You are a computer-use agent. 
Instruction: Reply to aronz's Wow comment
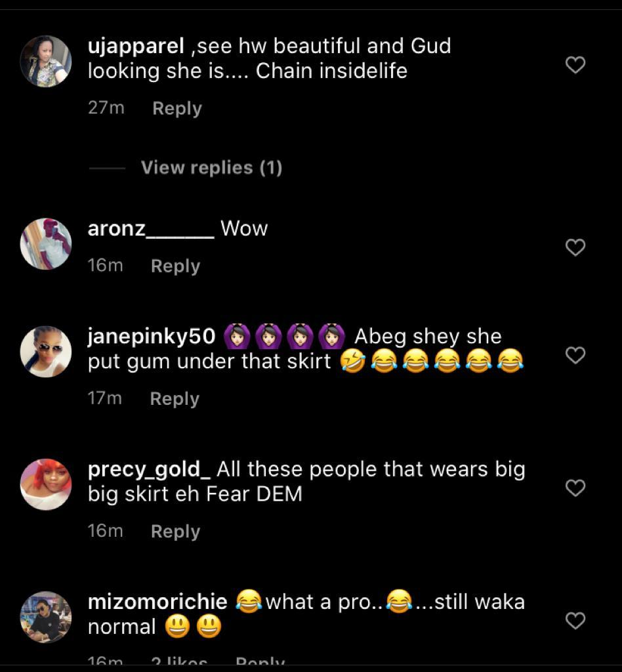pyautogui.click(x=175, y=266)
